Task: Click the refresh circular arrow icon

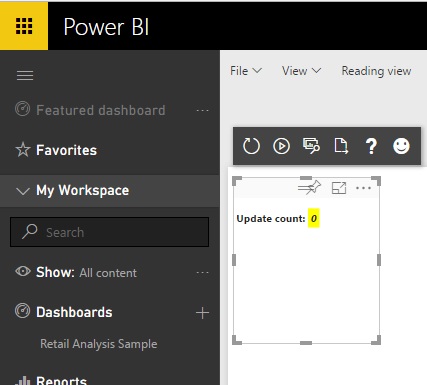Action: (x=251, y=146)
